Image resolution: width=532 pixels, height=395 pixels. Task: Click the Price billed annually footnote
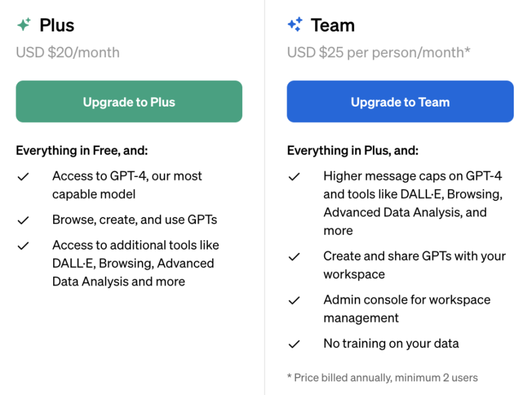point(382,378)
